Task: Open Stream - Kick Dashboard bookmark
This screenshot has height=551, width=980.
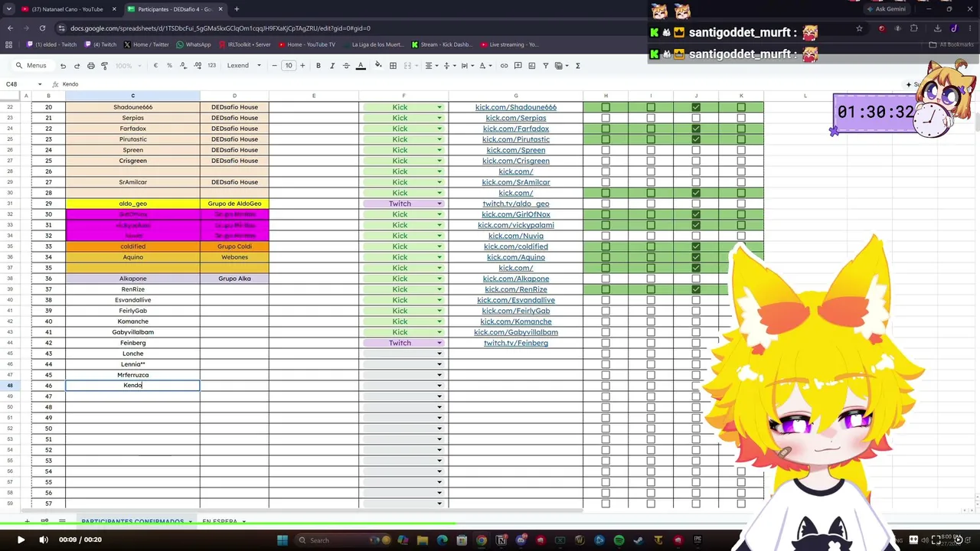Action: pyautogui.click(x=442, y=44)
